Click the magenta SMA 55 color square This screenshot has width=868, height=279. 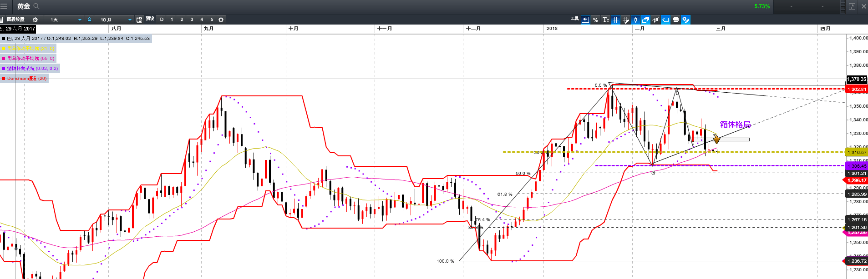point(3,58)
